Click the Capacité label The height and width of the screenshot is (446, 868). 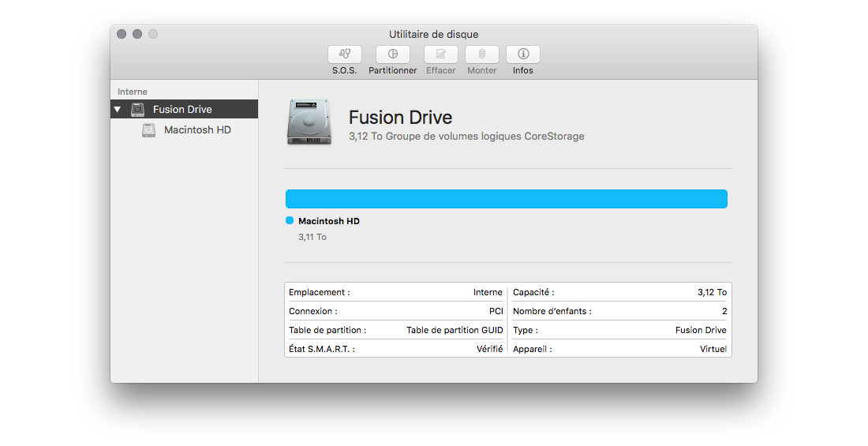click(x=533, y=292)
